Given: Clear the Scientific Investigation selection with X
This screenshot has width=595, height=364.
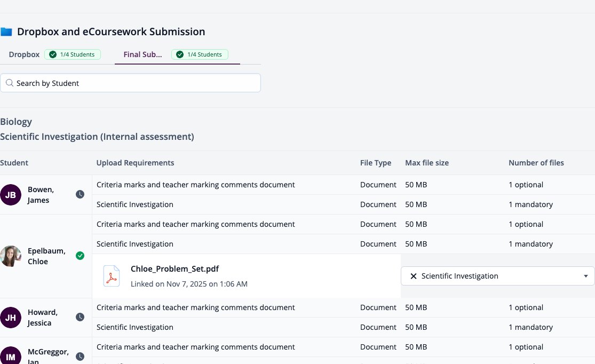Looking at the screenshot, I should (x=414, y=276).
